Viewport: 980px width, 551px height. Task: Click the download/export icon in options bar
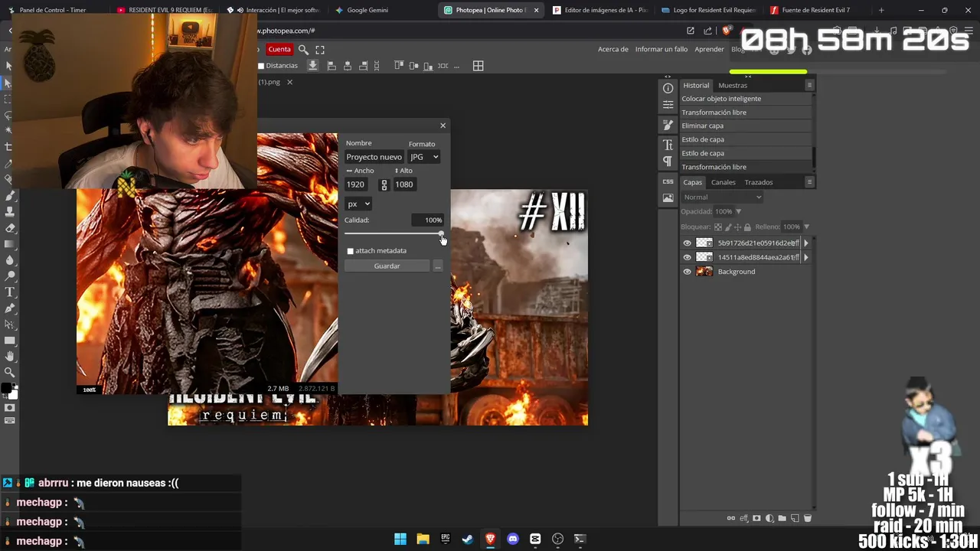coord(312,66)
